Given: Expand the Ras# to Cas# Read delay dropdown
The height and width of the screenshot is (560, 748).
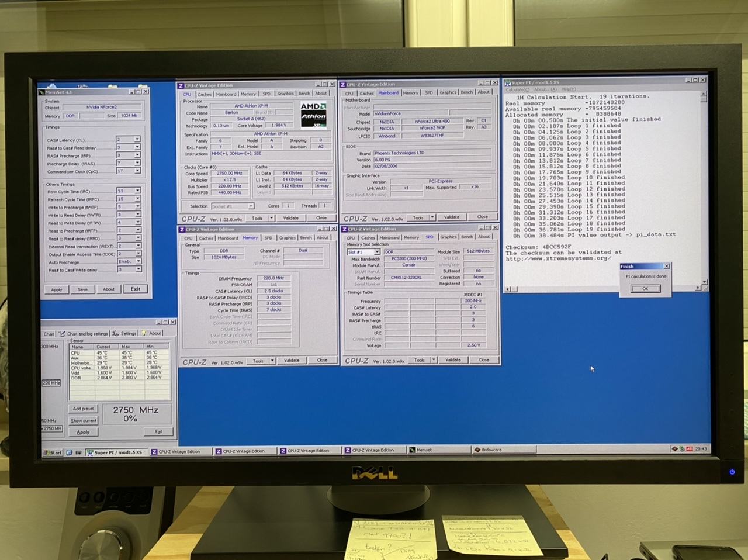Looking at the screenshot, I should pos(137,147).
